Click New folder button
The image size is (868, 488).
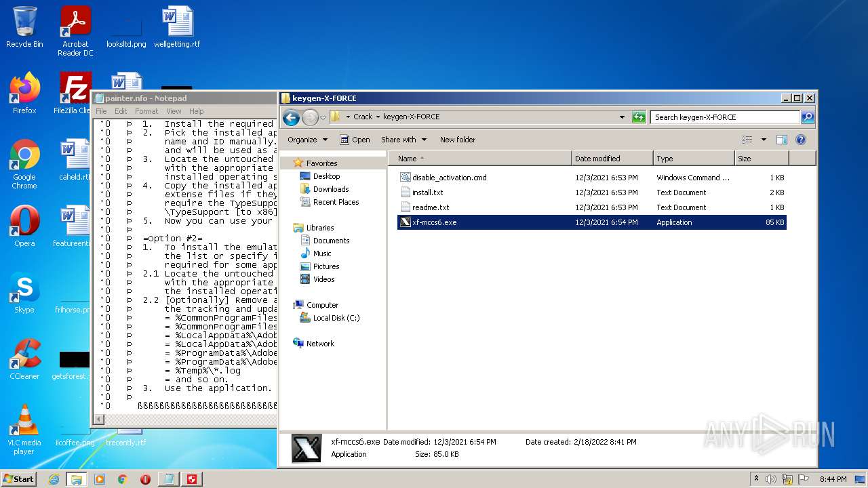(x=458, y=140)
